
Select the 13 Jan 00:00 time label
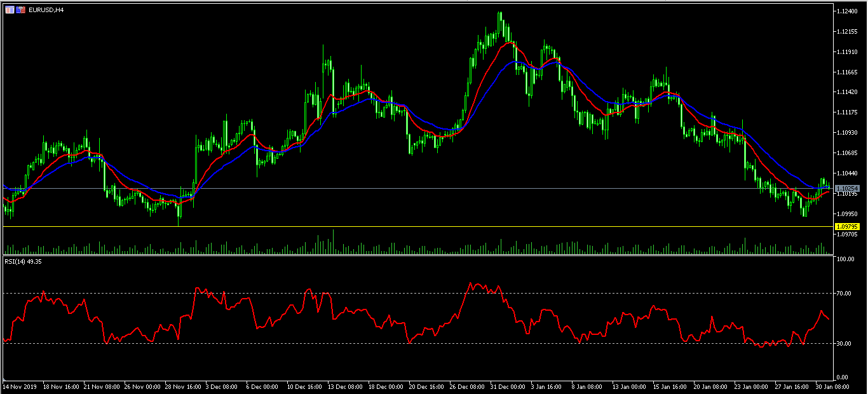coord(630,385)
